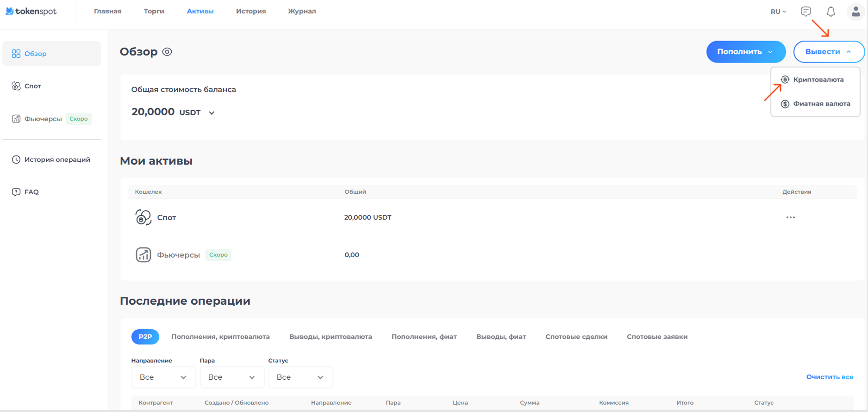Expand the RU language selector
The width and height of the screenshot is (868, 412).
pos(778,12)
